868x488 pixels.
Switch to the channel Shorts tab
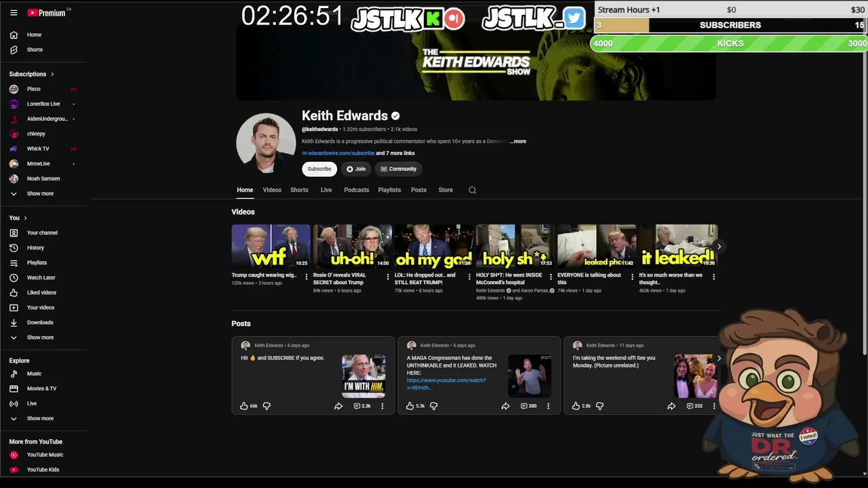click(x=299, y=190)
